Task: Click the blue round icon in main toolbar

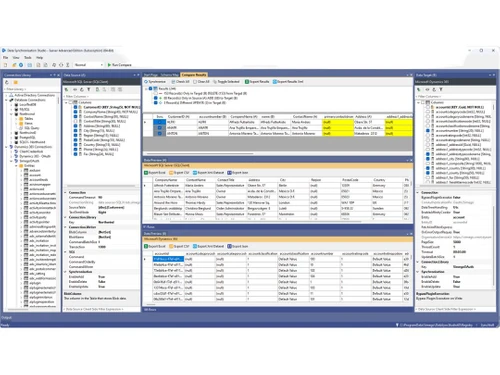Action: pos(21,65)
